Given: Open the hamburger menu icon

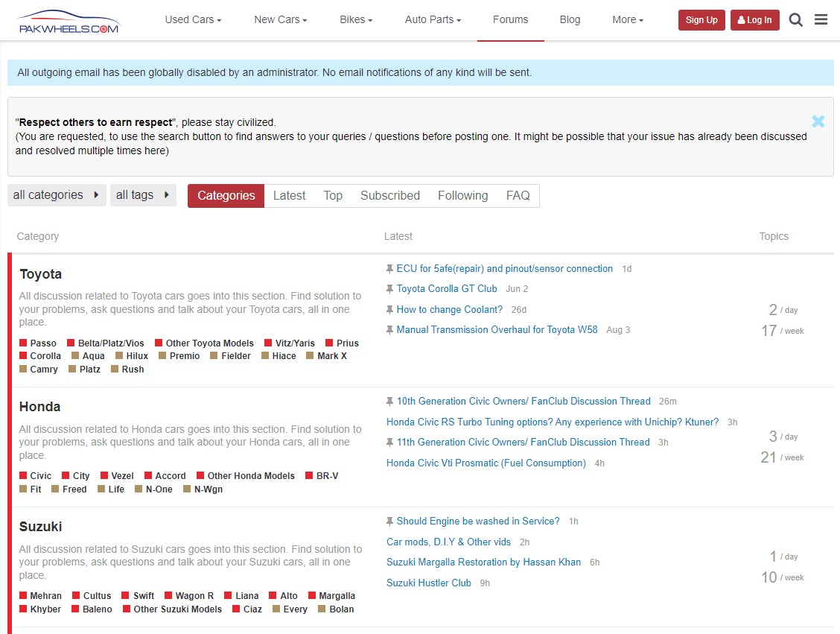Looking at the screenshot, I should click(821, 20).
